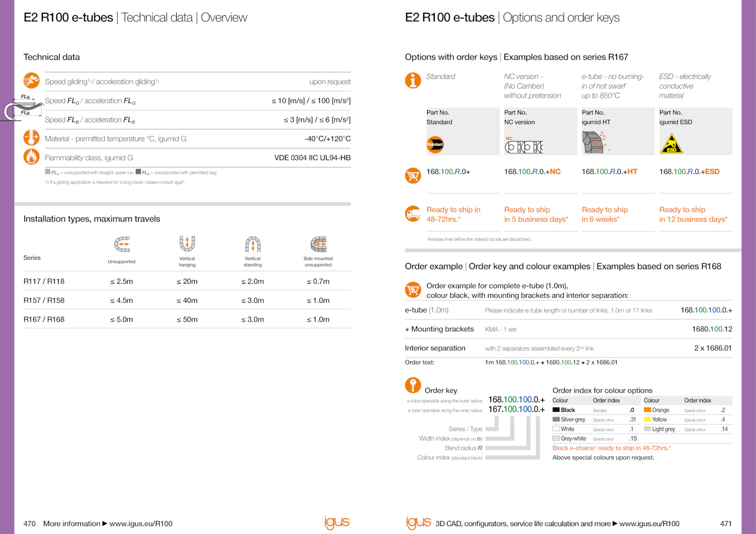Click the Yellow colour swatch

pyautogui.click(x=647, y=419)
